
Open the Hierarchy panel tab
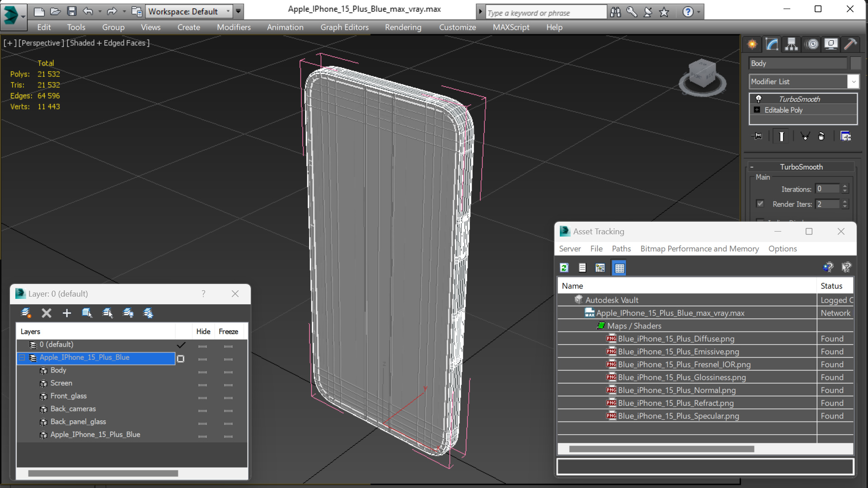click(792, 44)
